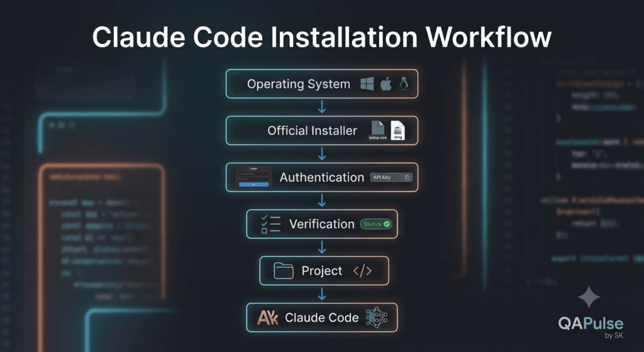Click the "Authentication" label
The image size is (644, 352).
click(322, 177)
